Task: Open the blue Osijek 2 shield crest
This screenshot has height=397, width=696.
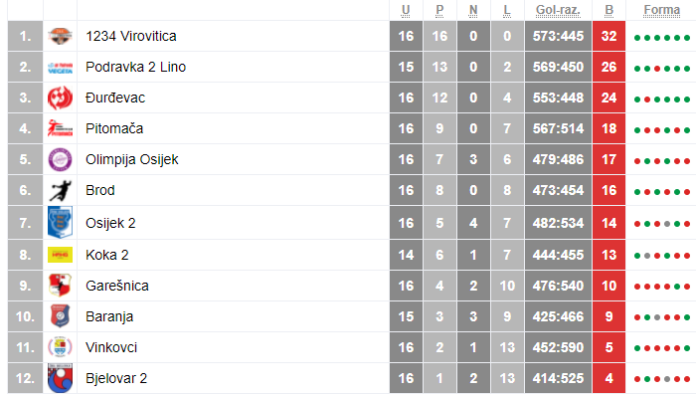Action: [x=60, y=222]
